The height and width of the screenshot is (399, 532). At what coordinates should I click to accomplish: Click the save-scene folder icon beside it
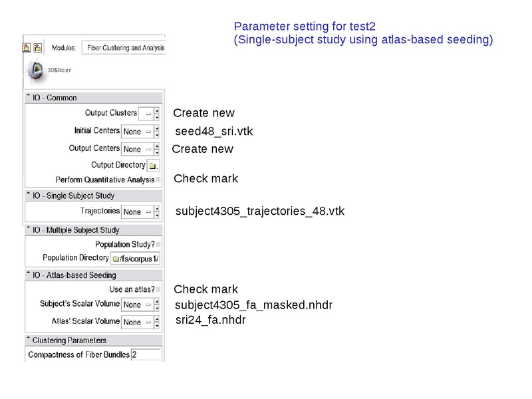click(38, 47)
